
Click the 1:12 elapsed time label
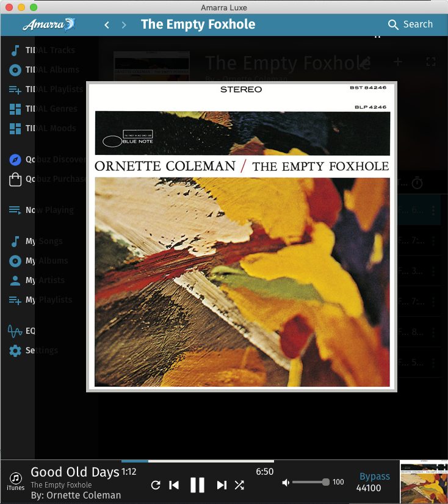tap(129, 472)
